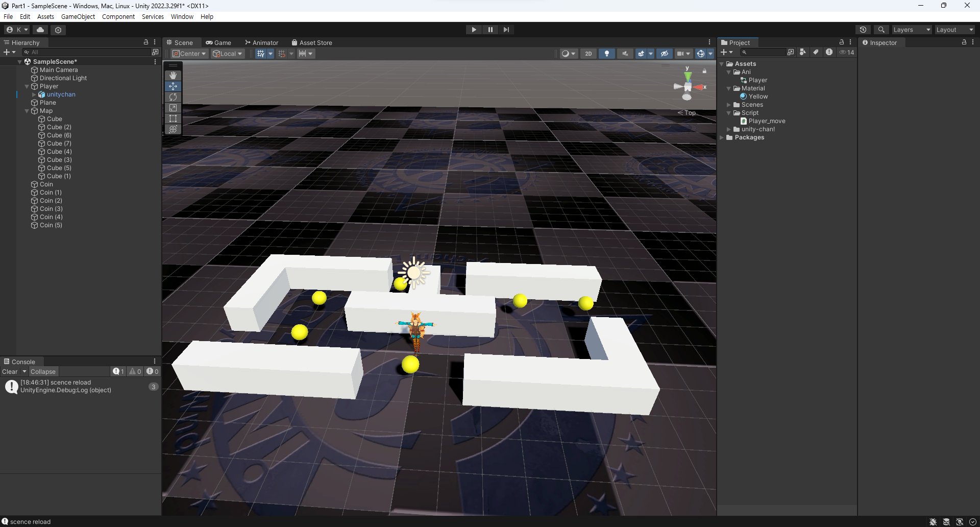Toggle the scene Gizmos display
The height and width of the screenshot is (527, 980).
[x=701, y=54]
